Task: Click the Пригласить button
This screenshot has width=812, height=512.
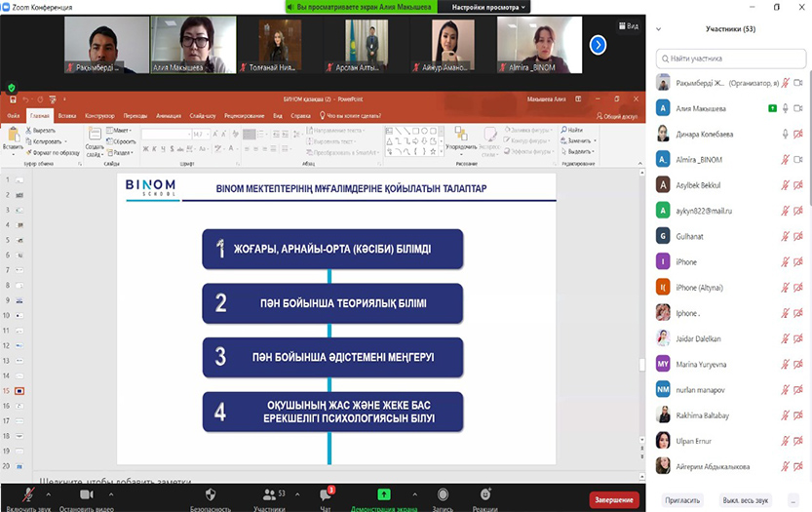Action: tap(682, 499)
